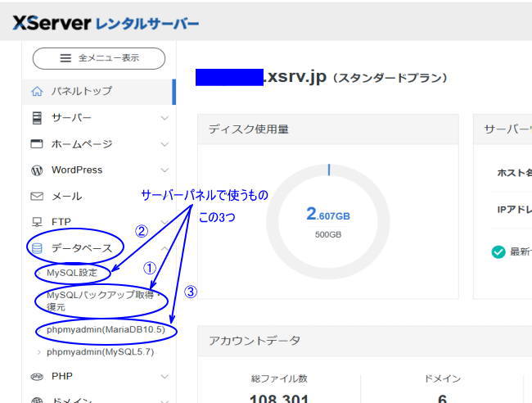Click the envelope icon beside メール
This screenshot has width=532, height=403.
click(x=37, y=197)
